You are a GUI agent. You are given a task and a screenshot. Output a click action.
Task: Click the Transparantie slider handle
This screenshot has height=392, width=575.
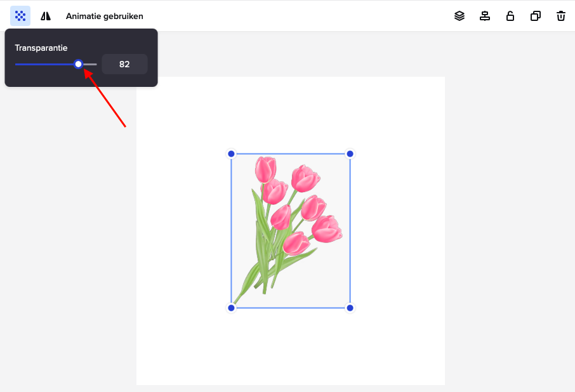(x=78, y=64)
